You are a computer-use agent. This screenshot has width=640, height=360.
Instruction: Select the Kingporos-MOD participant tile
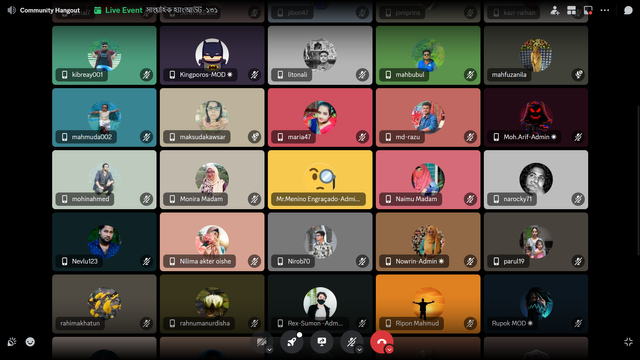tap(212, 56)
